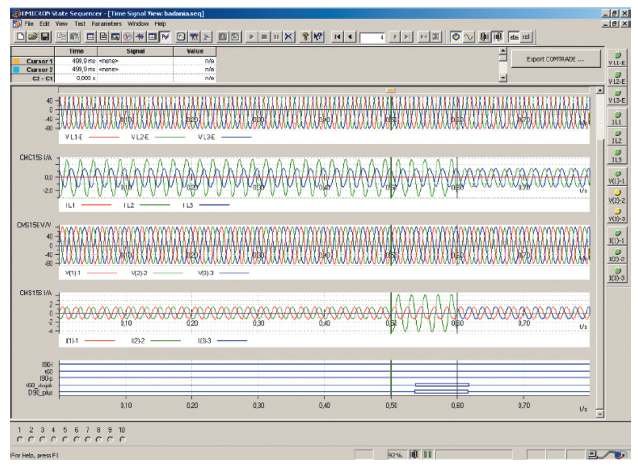
Task: Click the graph area scroll-down arrow
Action: coord(600,414)
